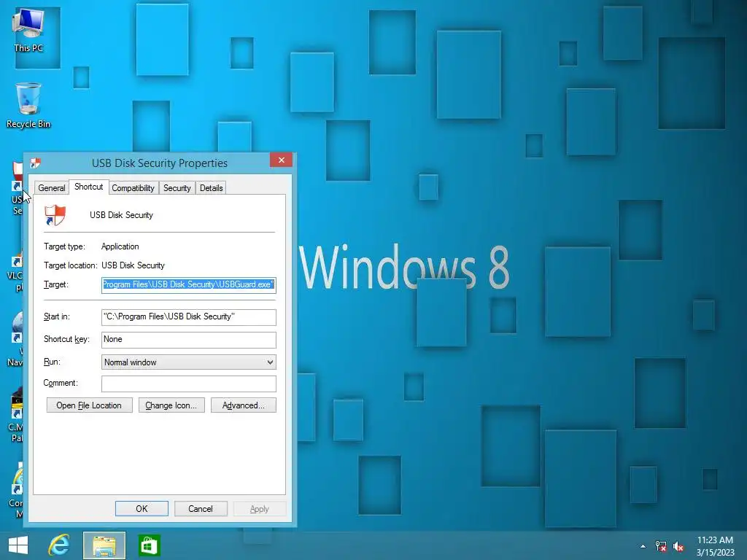The width and height of the screenshot is (747, 560).
Task: Open the Windows Start button
Action: (x=18, y=545)
